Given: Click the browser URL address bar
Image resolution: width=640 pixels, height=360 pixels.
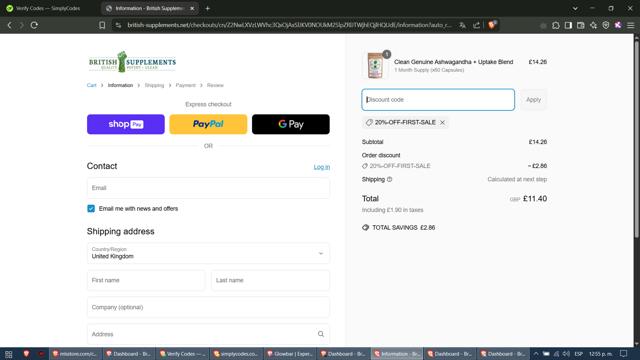Looking at the screenshot, I should click(289, 25).
